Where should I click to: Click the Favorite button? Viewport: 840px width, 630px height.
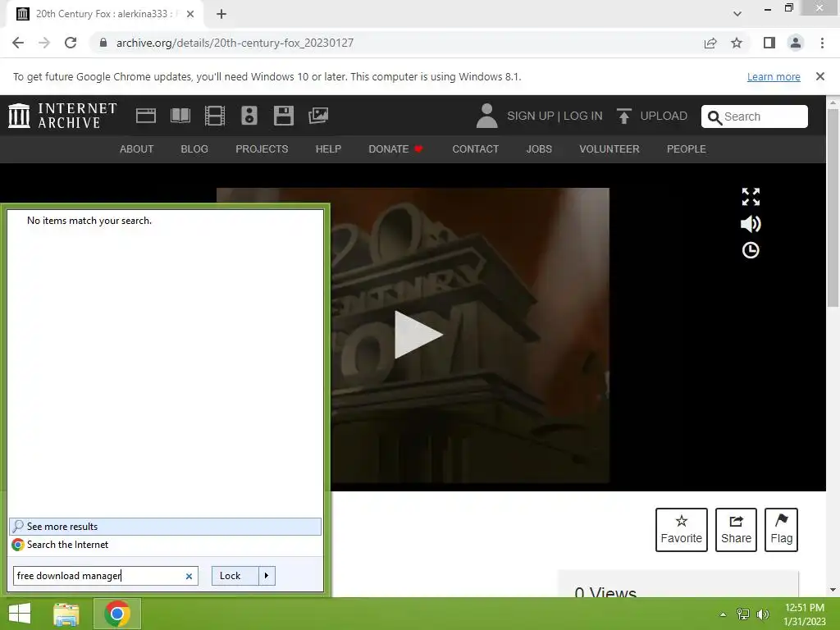coord(682,530)
